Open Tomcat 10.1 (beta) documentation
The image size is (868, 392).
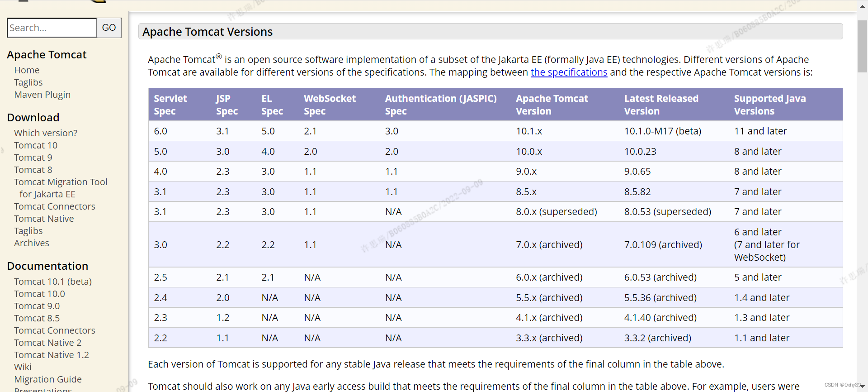(53, 282)
